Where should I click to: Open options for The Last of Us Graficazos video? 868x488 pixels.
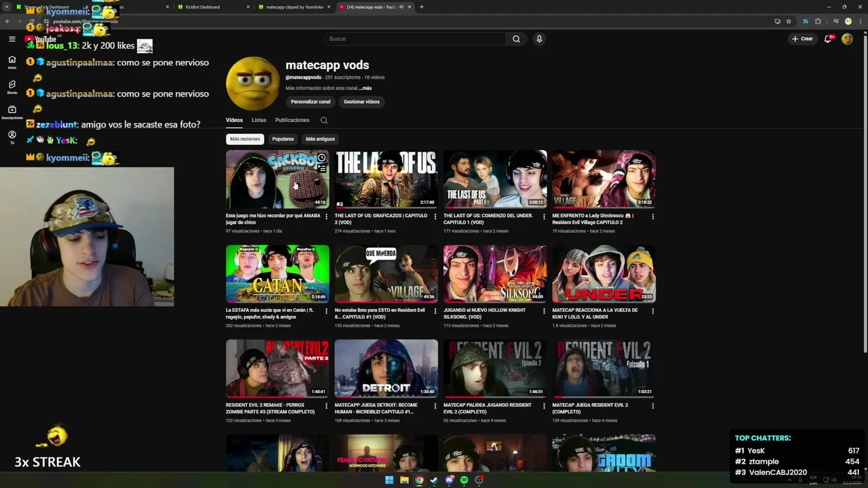click(x=435, y=217)
